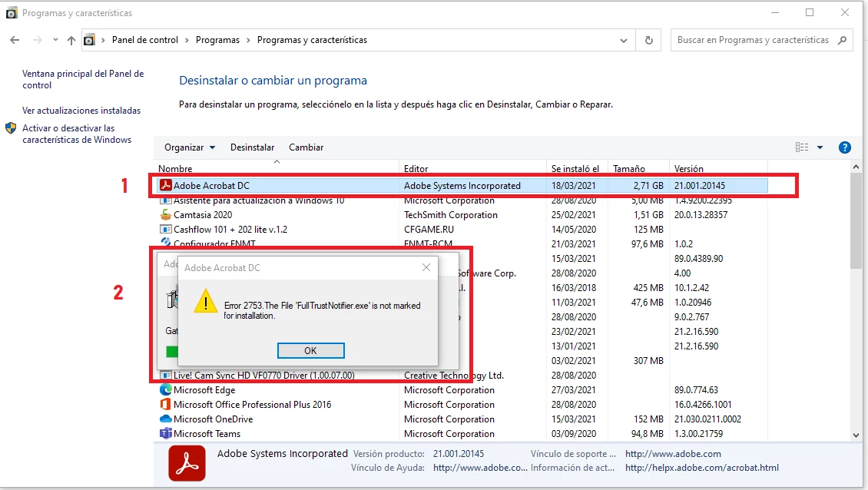868x490 pixels.
Task: Select the Microsoft Teams icon
Action: [165, 433]
